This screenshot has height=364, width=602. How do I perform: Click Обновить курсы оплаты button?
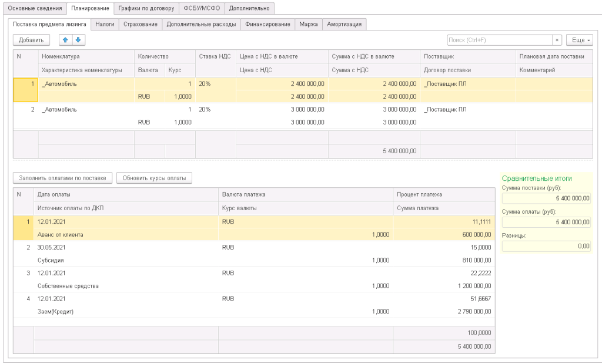(x=154, y=178)
